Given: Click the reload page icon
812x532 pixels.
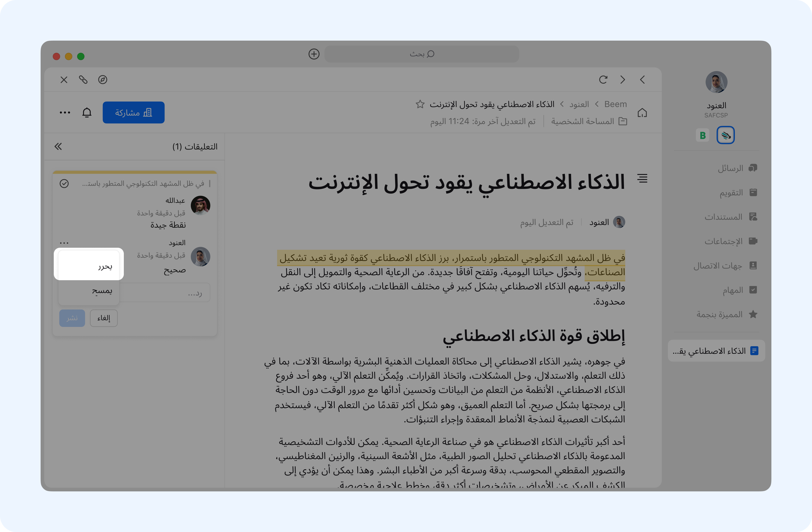Looking at the screenshot, I should [x=603, y=79].
